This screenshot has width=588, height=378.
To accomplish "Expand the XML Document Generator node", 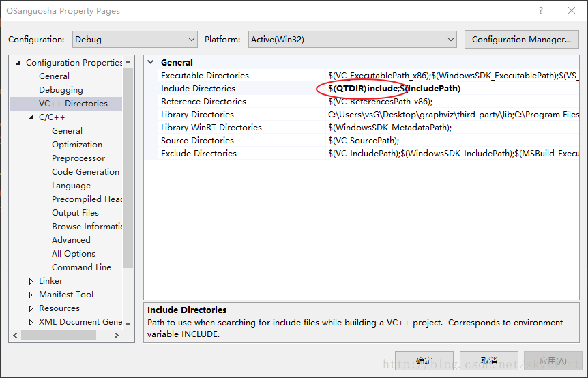I will [x=31, y=322].
